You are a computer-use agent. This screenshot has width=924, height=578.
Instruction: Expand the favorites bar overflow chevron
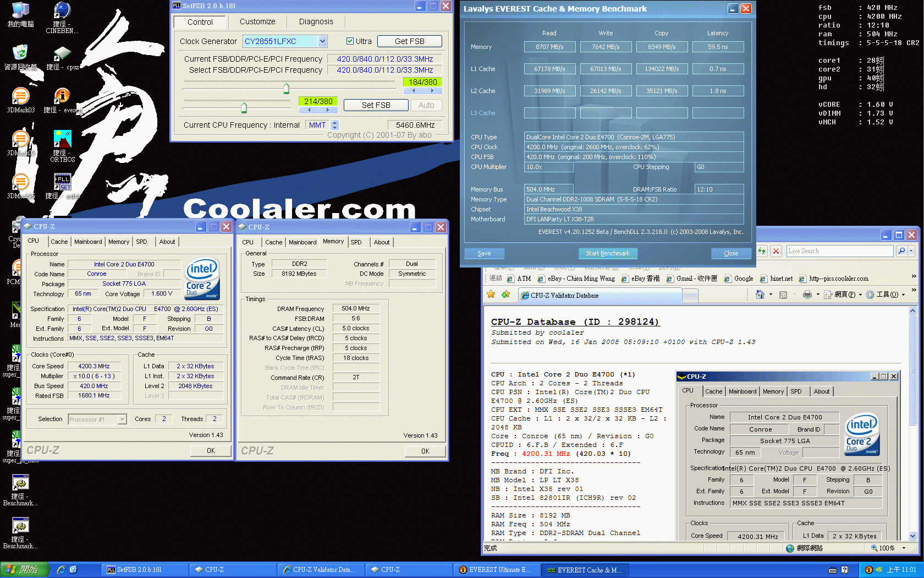(x=914, y=276)
